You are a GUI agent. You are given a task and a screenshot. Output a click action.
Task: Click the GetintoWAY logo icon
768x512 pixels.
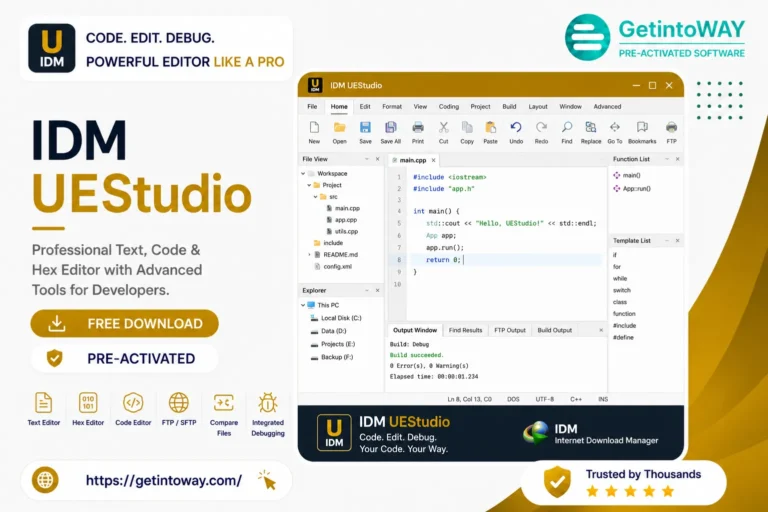coord(588,37)
